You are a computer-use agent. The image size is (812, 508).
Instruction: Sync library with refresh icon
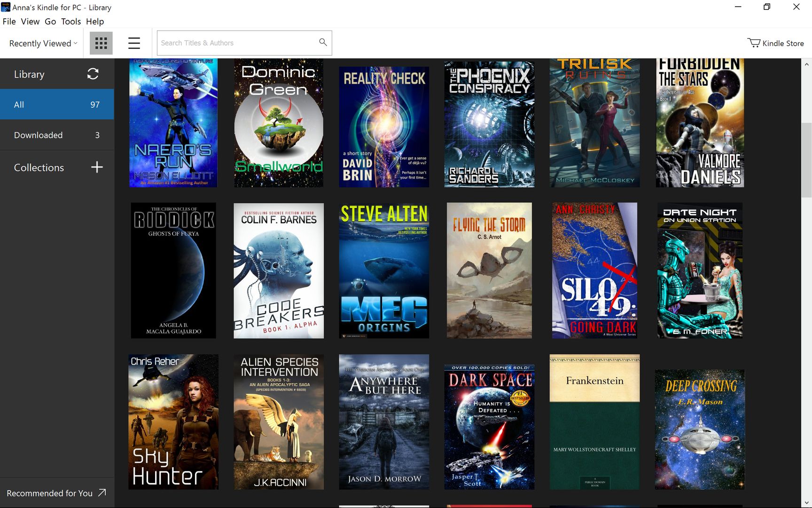click(x=93, y=74)
